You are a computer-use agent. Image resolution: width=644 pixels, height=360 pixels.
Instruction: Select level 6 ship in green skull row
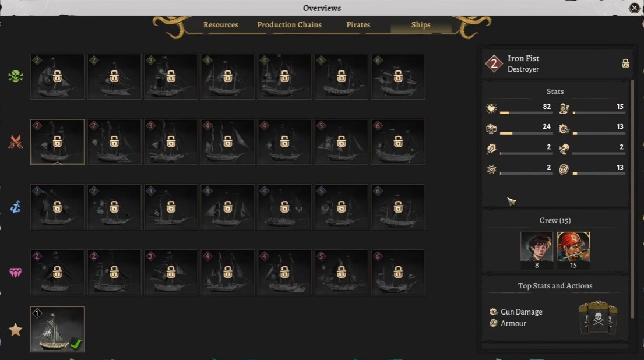click(x=398, y=76)
